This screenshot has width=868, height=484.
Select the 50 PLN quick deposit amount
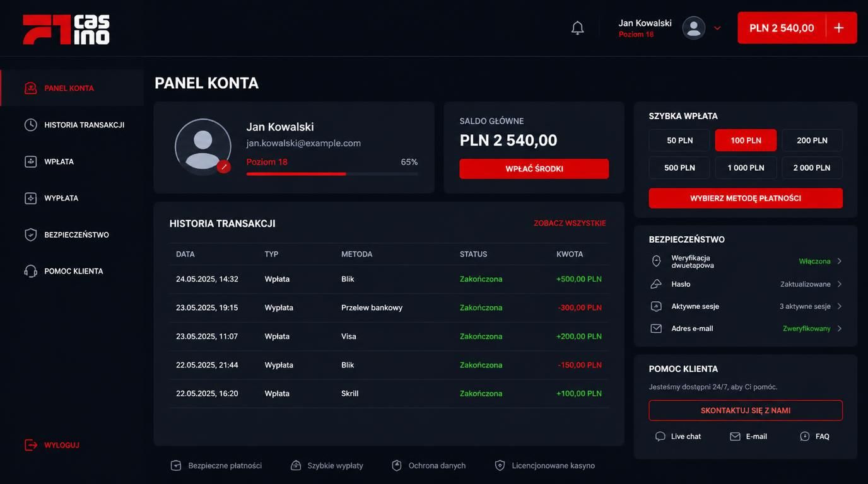[679, 141]
